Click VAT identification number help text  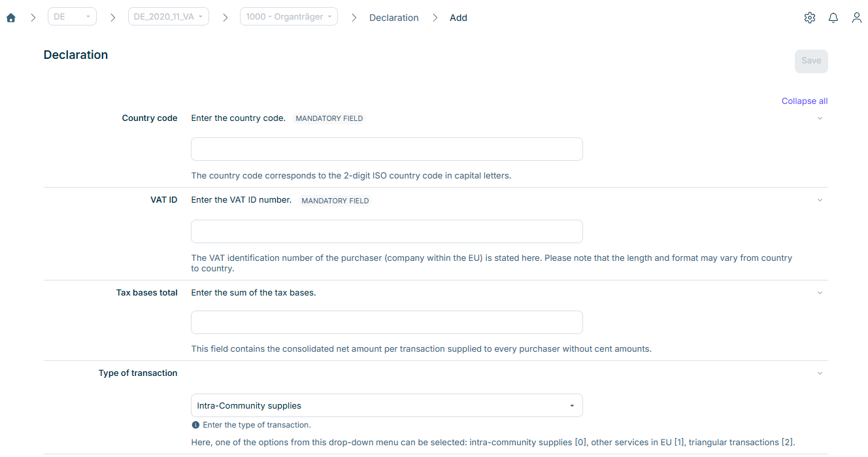pos(492,263)
